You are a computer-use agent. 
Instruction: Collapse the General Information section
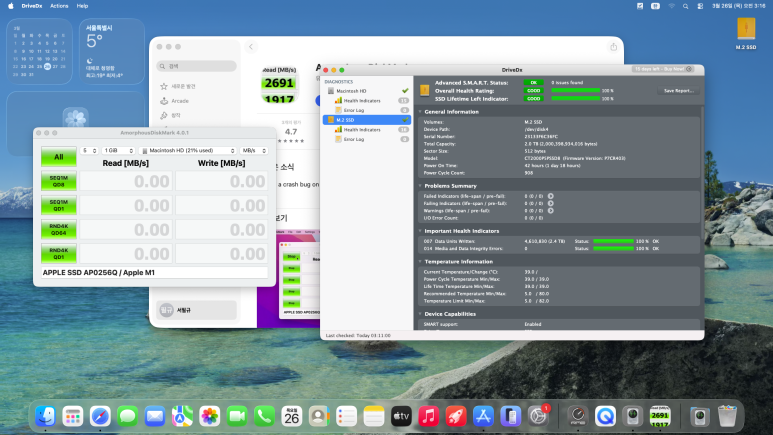[x=420, y=112]
